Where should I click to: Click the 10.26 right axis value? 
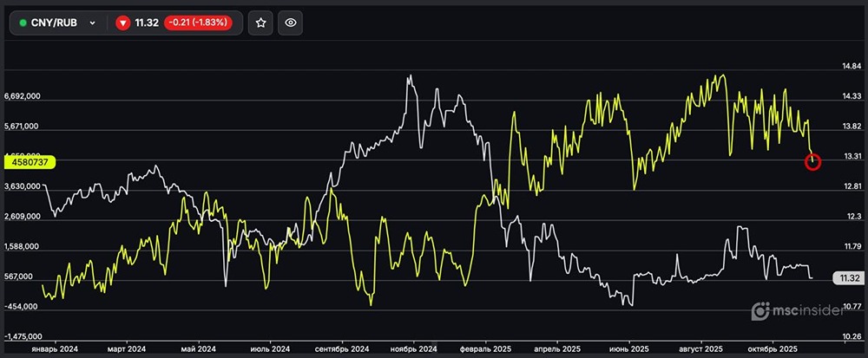(852, 336)
